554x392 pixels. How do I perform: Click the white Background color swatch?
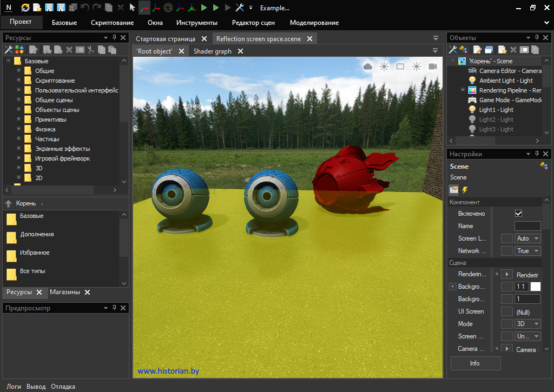click(535, 287)
